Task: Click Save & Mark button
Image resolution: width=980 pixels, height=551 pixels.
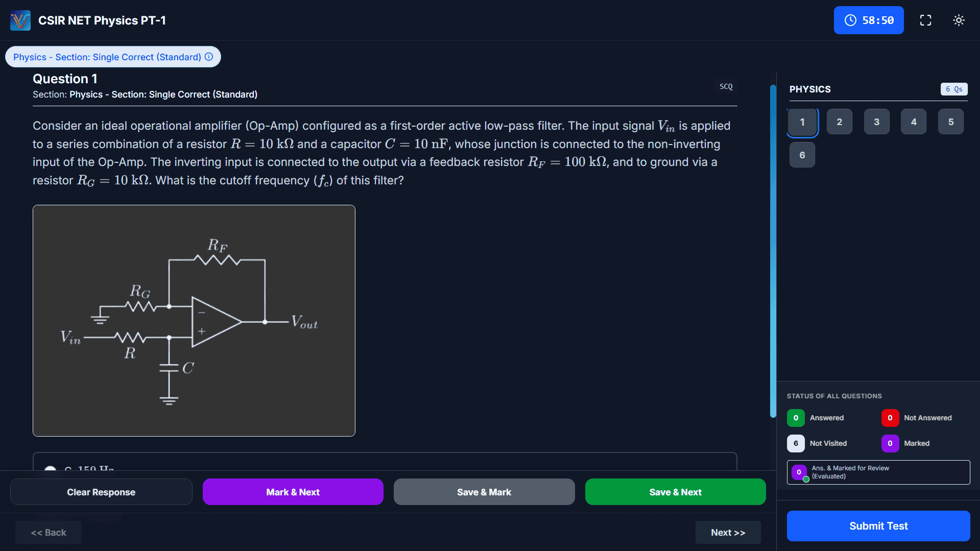Action: [x=484, y=492]
